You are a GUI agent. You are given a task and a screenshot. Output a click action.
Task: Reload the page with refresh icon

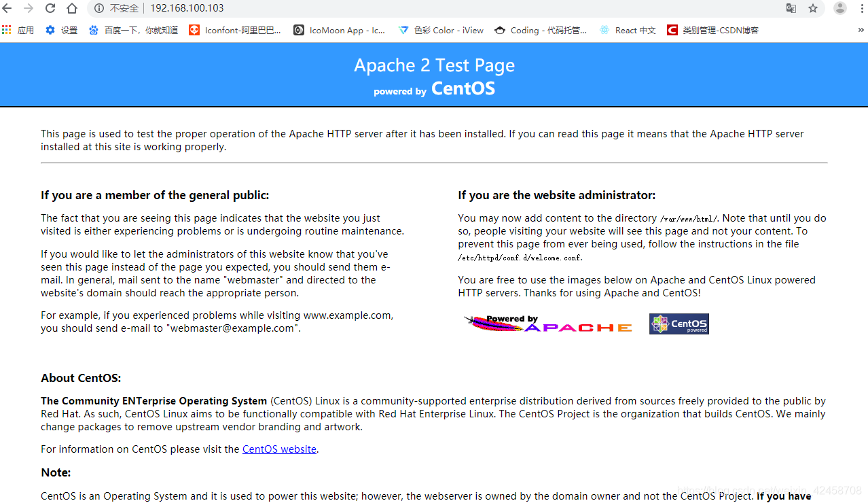point(50,8)
